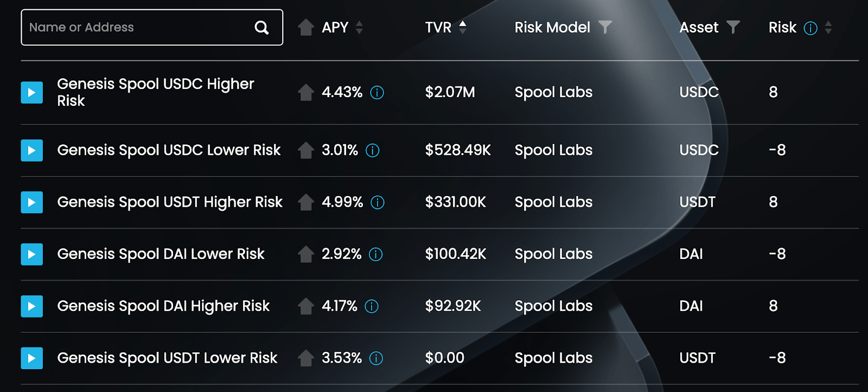This screenshot has width=868, height=392.
Task: Open Genesis Spool USDT Higher Risk vault
Action: click(170, 203)
